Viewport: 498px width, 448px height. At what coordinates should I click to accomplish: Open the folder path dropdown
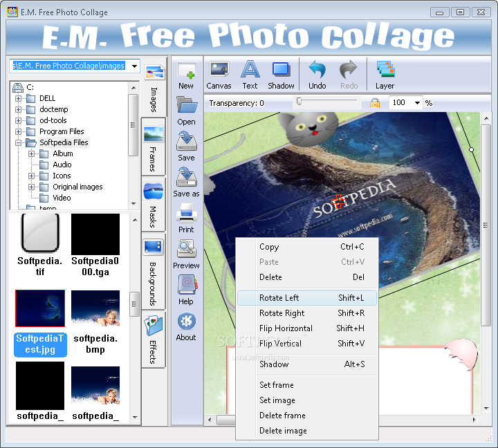[134, 66]
